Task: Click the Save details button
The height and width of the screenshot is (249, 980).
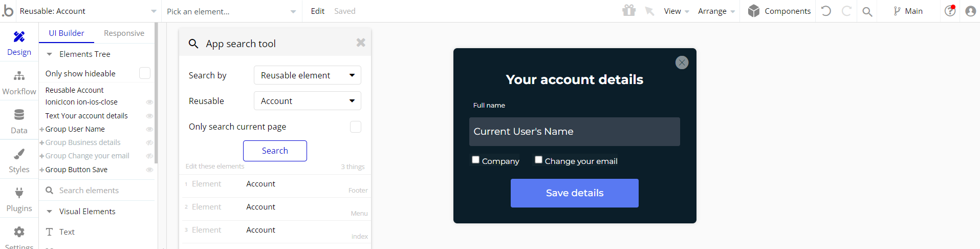Action: [x=575, y=193]
